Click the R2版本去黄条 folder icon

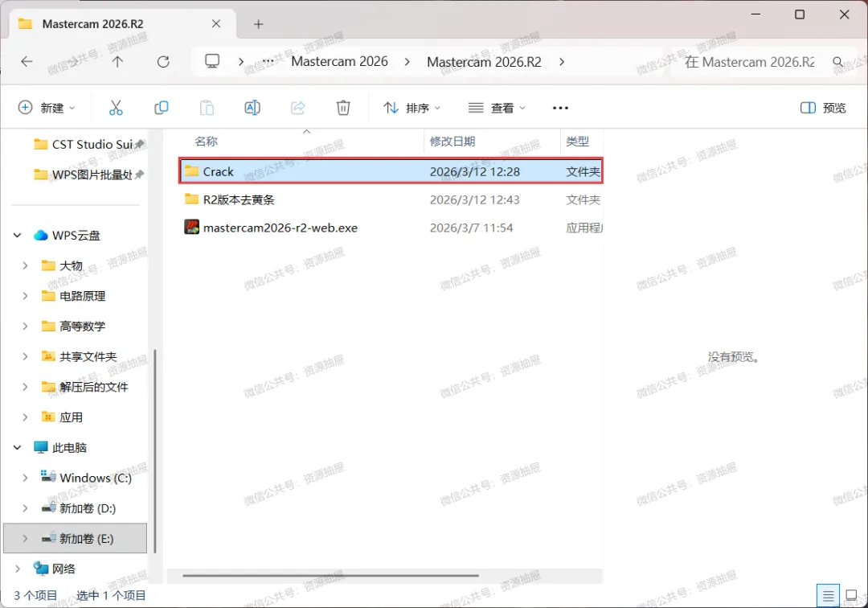[191, 199]
